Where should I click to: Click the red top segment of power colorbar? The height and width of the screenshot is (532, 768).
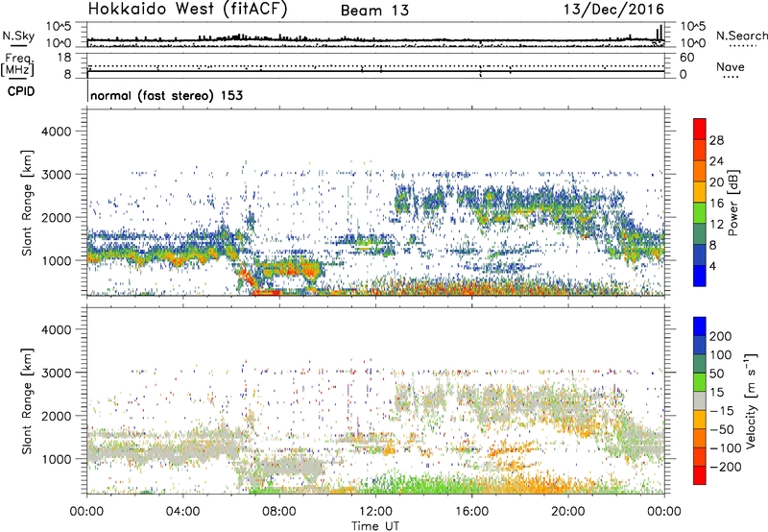coord(700,129)
